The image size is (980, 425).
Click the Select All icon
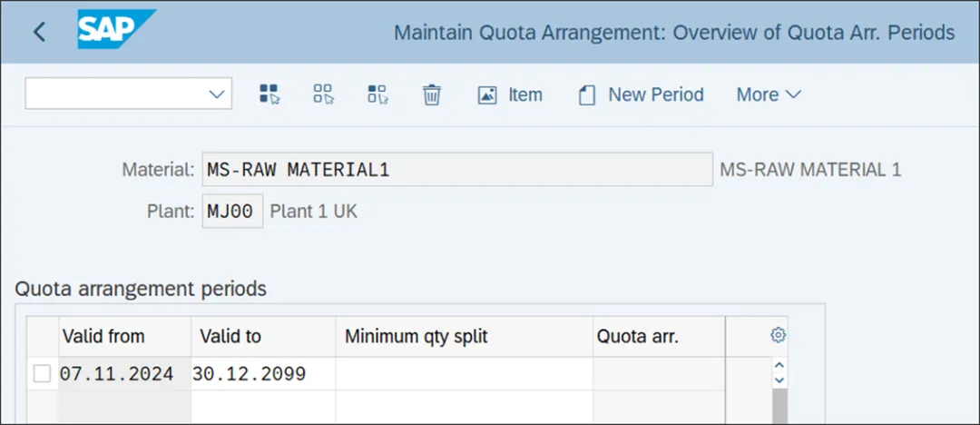pos(269,94)
